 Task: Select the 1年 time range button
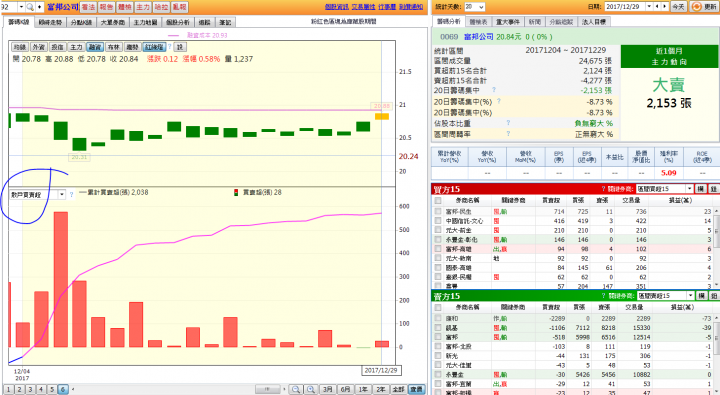[x=363, y=389]
